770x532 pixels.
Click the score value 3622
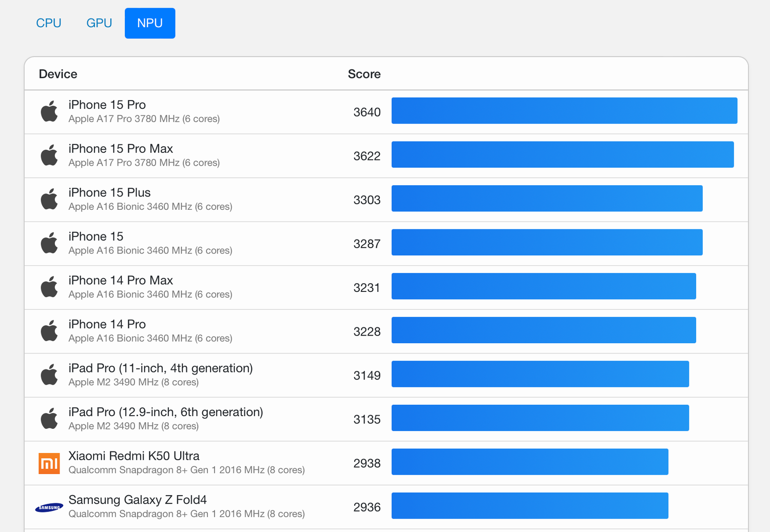tap(367, 156)
